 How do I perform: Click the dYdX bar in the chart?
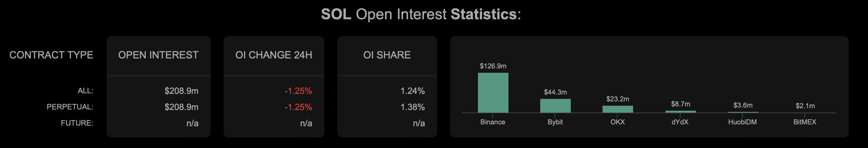coord(680,111)
